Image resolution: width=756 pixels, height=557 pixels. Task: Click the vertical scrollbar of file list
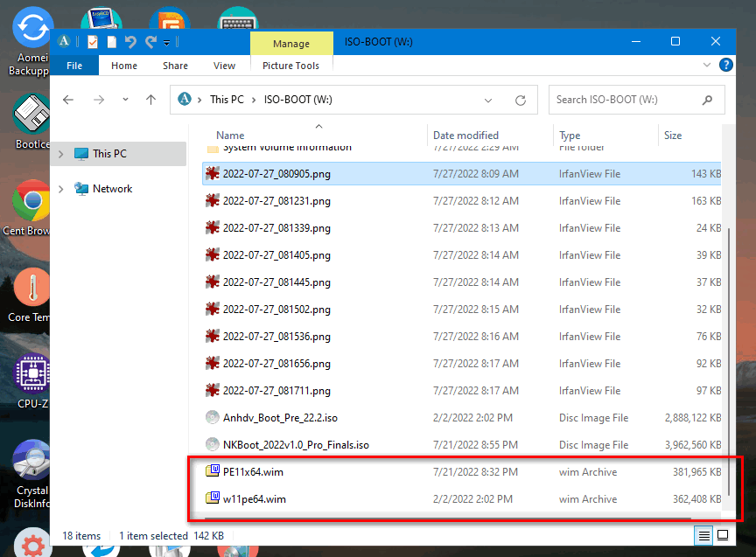point(729,361)
